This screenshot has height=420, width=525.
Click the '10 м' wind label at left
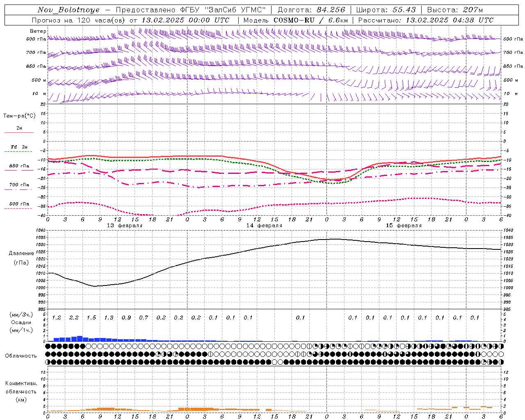(x=39, y=94)
